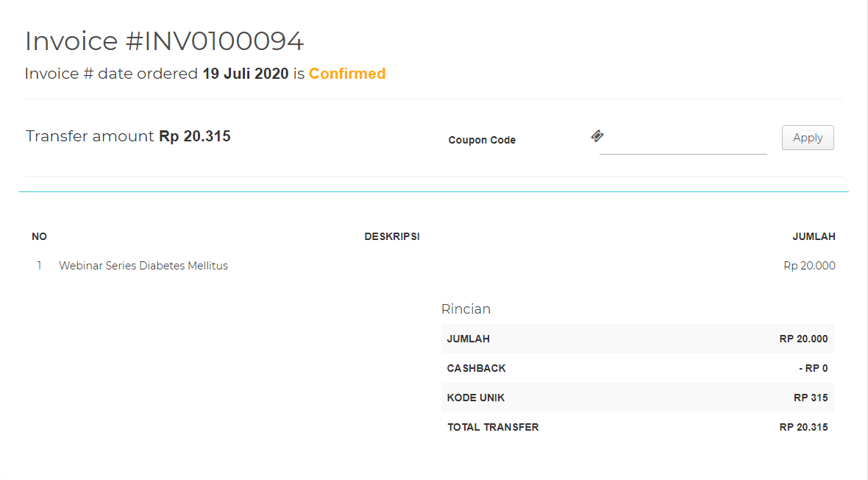This screenshot has height=480, width=868.
Task: Click the coupon ticket icon
Action: 597,136
